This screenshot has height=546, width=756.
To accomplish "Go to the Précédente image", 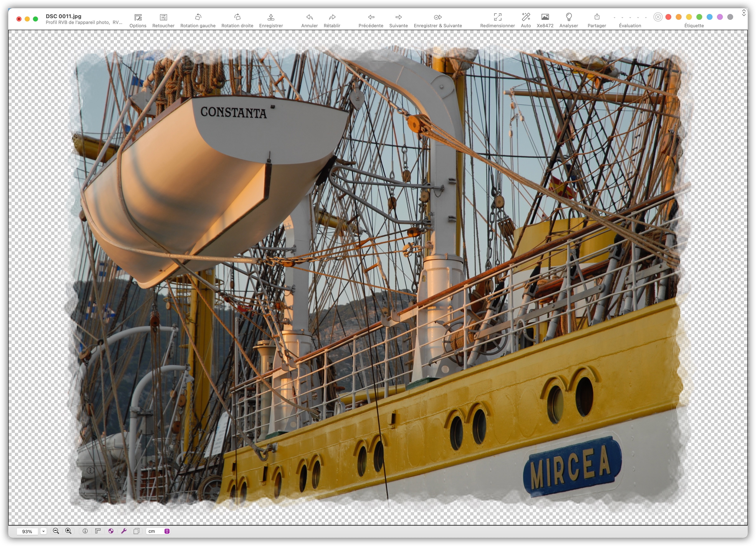I will coord(371,17).
